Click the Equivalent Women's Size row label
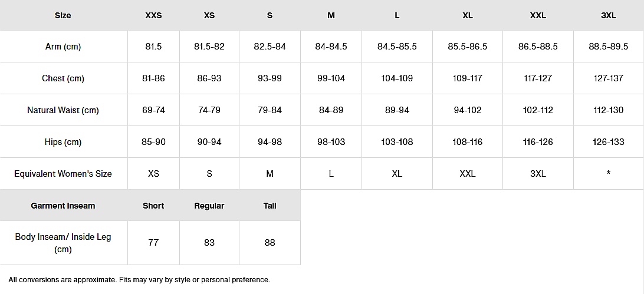 coord(63,174)
